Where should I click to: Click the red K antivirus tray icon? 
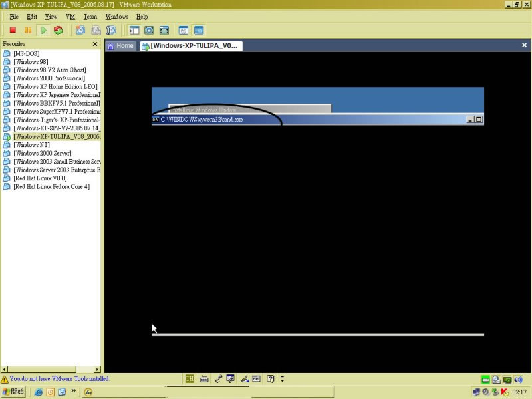point(505,392)
